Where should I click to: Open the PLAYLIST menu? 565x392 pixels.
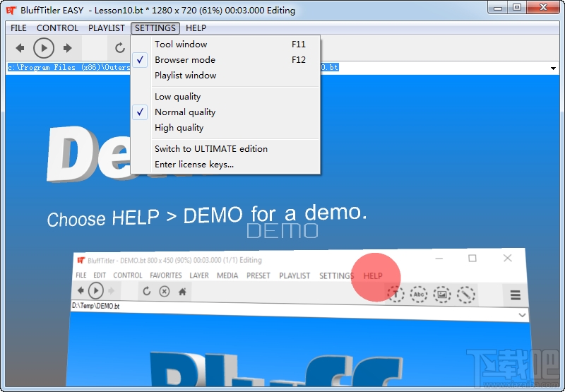tap(107, 28)
